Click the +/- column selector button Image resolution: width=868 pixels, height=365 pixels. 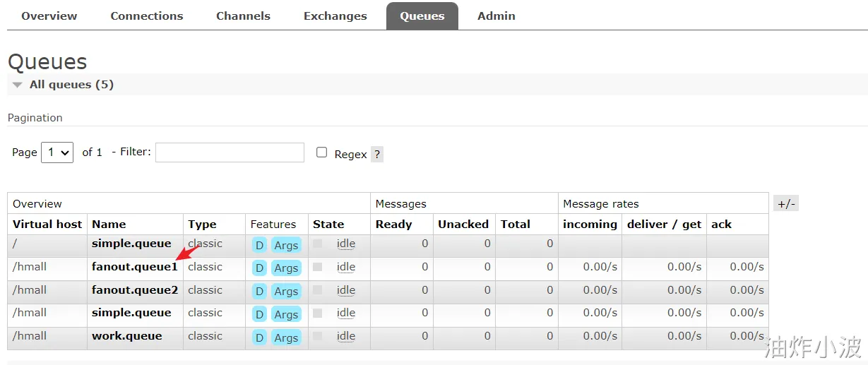786,204
